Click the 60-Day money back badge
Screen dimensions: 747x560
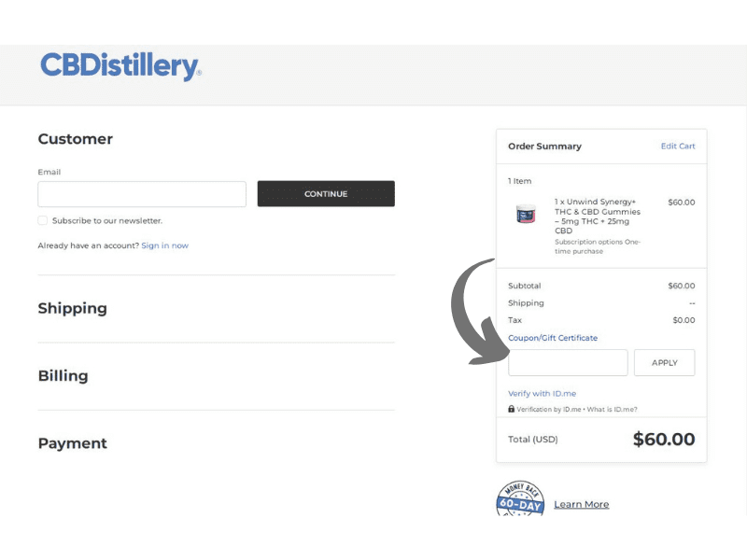point(519,499)
